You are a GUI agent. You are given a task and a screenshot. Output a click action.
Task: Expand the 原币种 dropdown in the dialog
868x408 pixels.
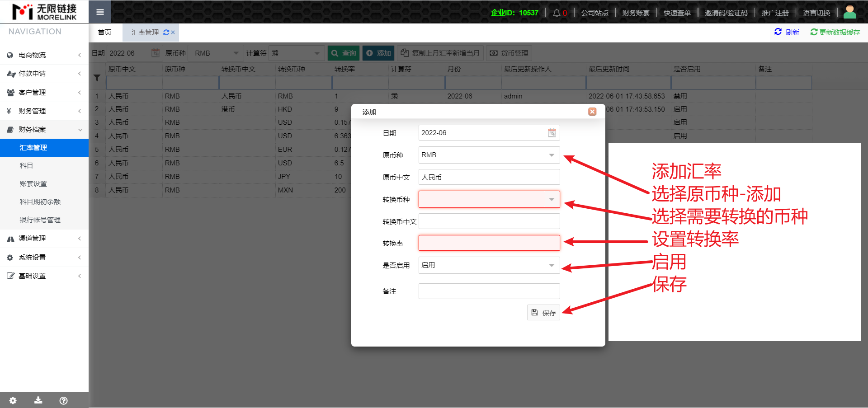click(x=552, y=155)
